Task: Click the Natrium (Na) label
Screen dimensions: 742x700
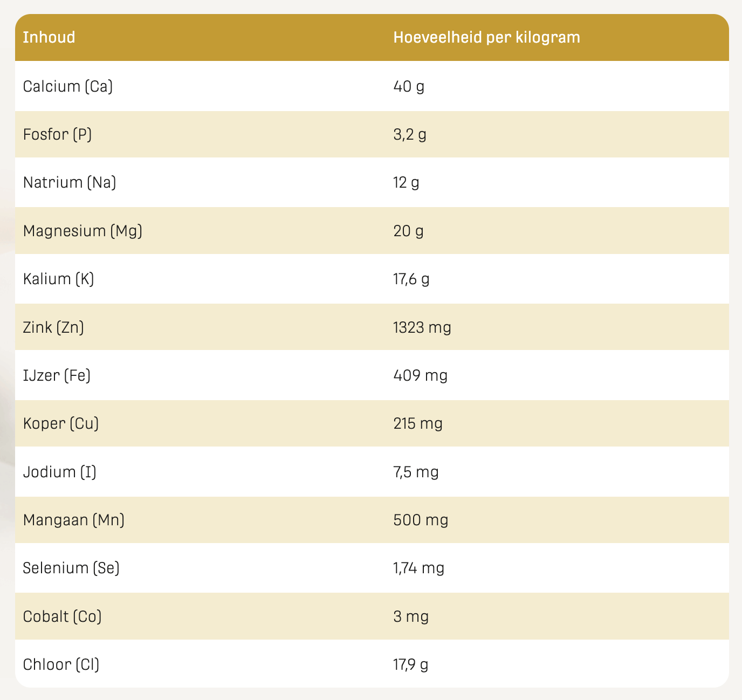Action: coord(70,183)
